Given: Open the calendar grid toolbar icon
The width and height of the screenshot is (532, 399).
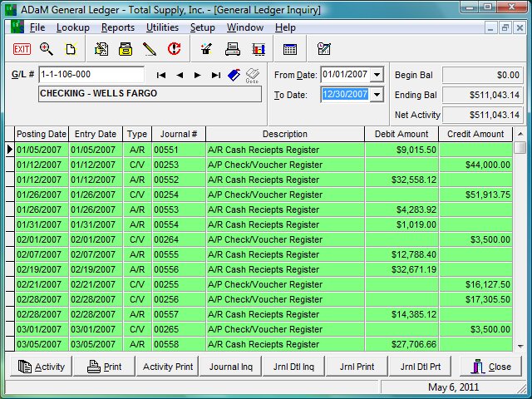Looking at the screenshot, I should [x=290, y=49].
